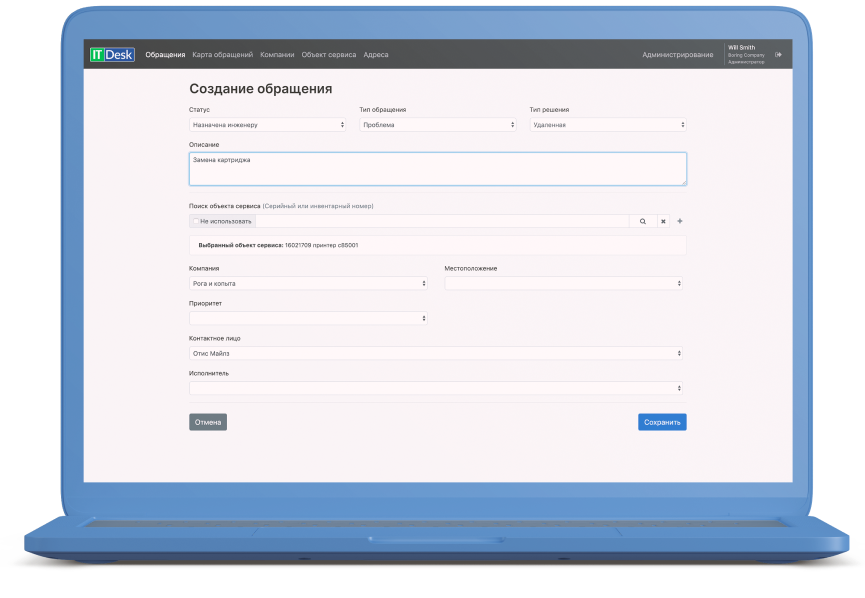
Task: Open 'Администрирование' in the top bar
Action: click(677, 55)
